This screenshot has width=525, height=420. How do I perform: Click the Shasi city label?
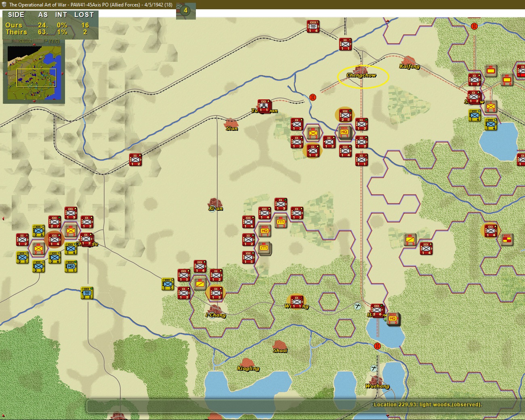tap(280, 351)
